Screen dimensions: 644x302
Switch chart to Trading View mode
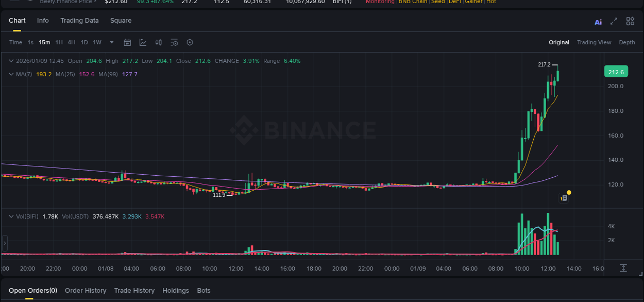(594, 42)
